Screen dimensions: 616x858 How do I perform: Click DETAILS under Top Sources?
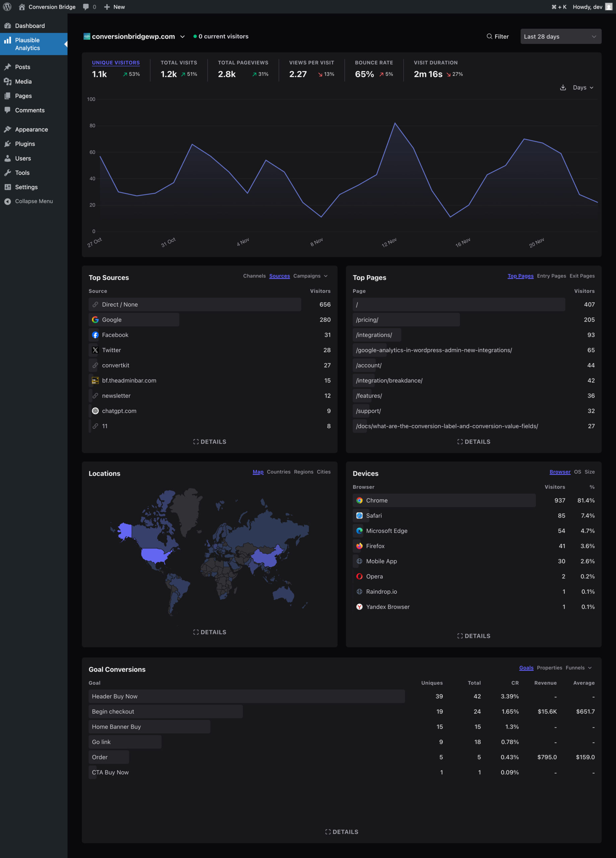pos(209,441)
